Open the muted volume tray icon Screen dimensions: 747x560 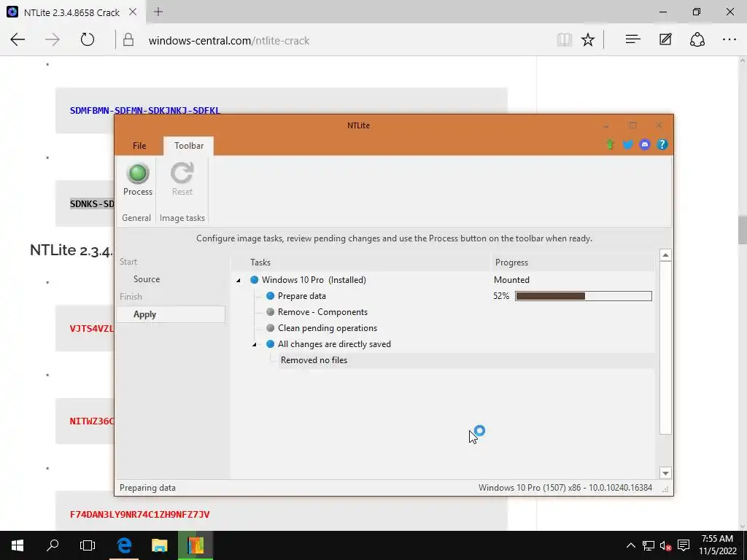665,545
